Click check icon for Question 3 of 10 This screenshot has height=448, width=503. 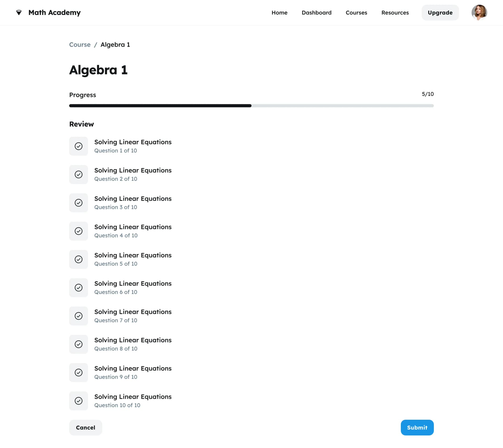coord(79,203)
